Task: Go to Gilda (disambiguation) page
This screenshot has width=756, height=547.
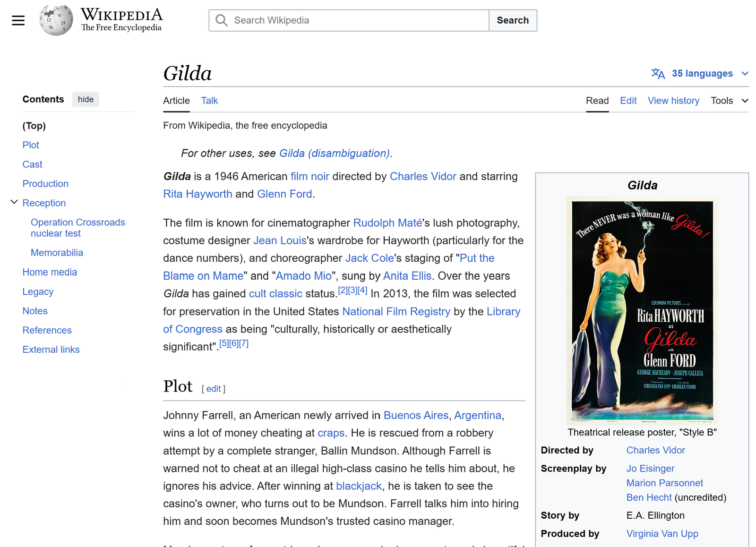Action: 334,154
